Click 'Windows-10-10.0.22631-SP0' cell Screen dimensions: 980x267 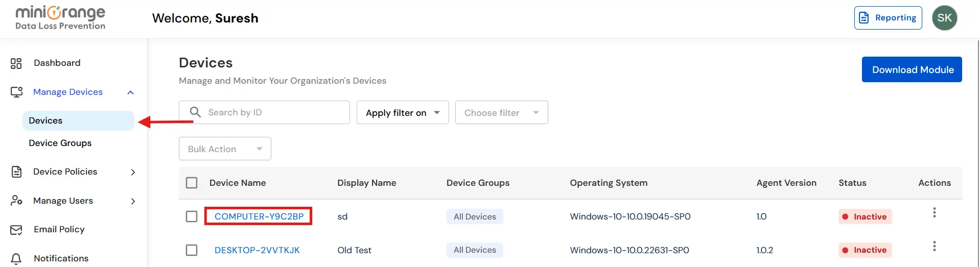629,250
